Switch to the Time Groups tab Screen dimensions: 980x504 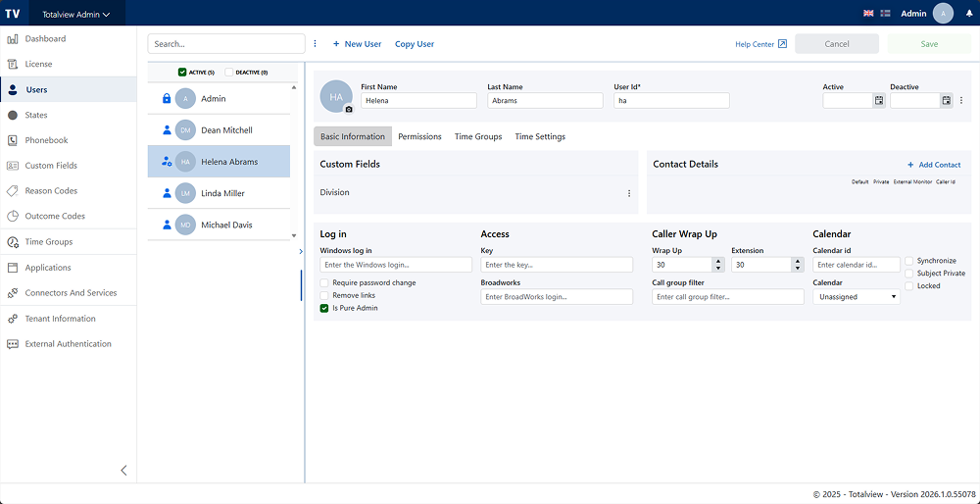coord(478,136)
